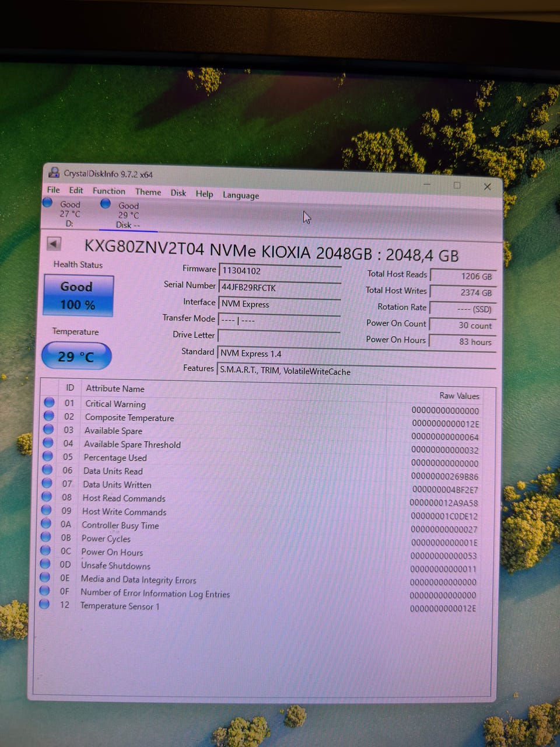Click the Features field S.M.A.R.T., TRIM

356,371
